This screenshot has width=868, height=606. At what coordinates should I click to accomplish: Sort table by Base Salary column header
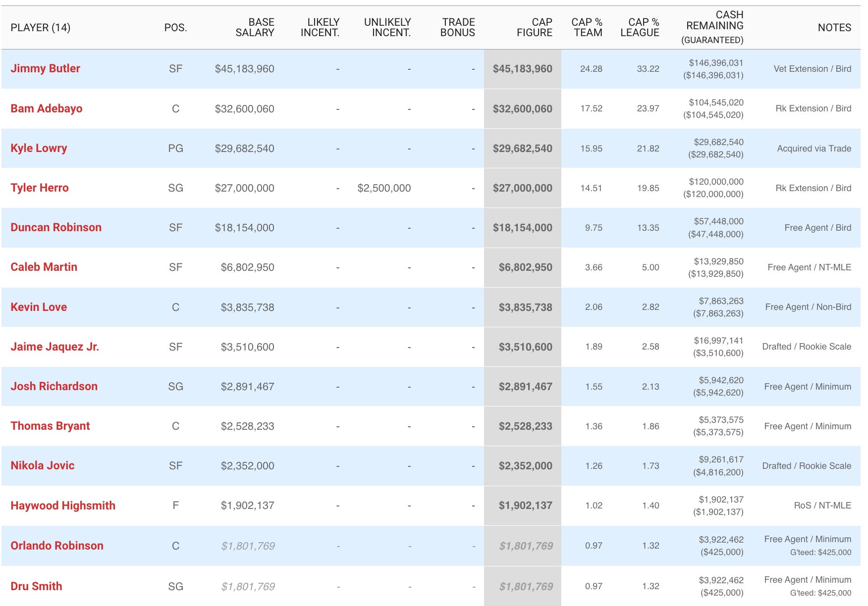(255, 27)
